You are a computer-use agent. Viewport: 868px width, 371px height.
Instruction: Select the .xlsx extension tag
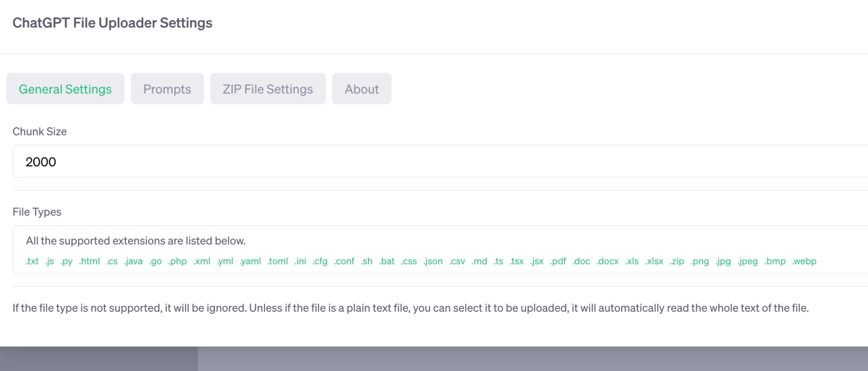(654, 262)
